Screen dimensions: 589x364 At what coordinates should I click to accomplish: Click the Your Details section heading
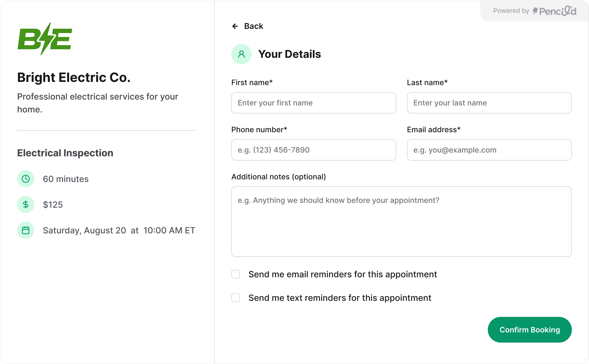tap(289, 54)
